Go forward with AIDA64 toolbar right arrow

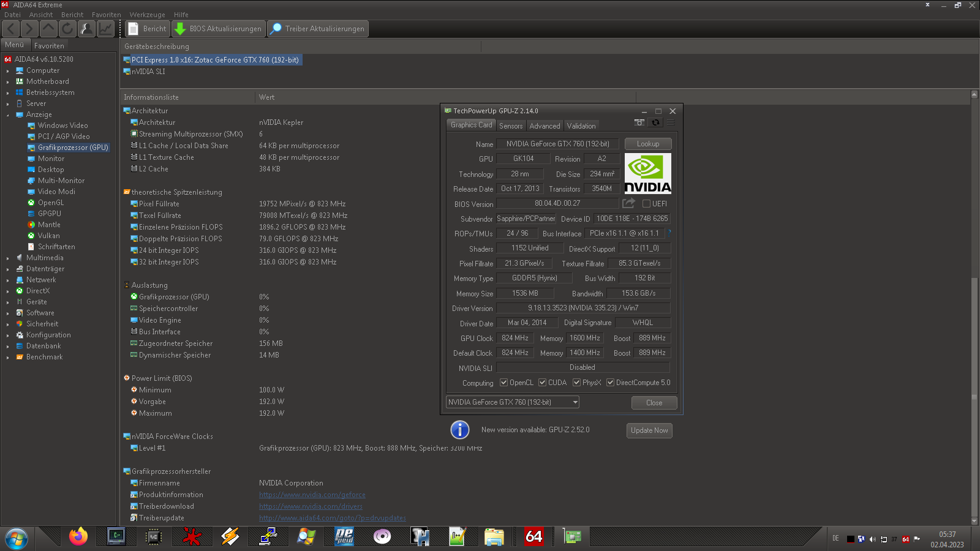(x=29, y=29)
